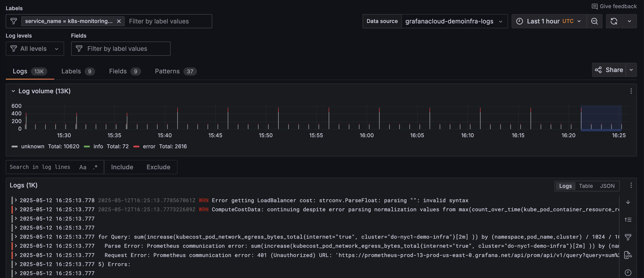Click the Log volume panel menu dots
Viewport: 644px width, 278px height.
tap(631, 91)
